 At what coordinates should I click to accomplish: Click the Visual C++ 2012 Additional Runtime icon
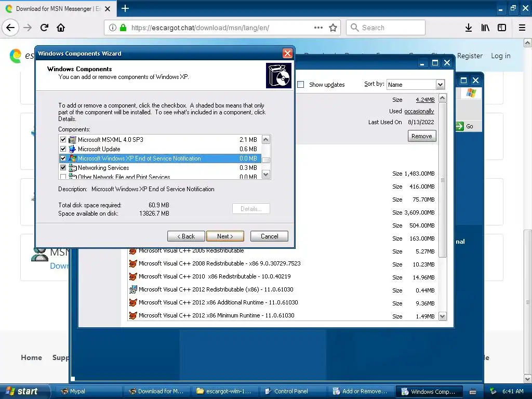[x=133, y=302]
